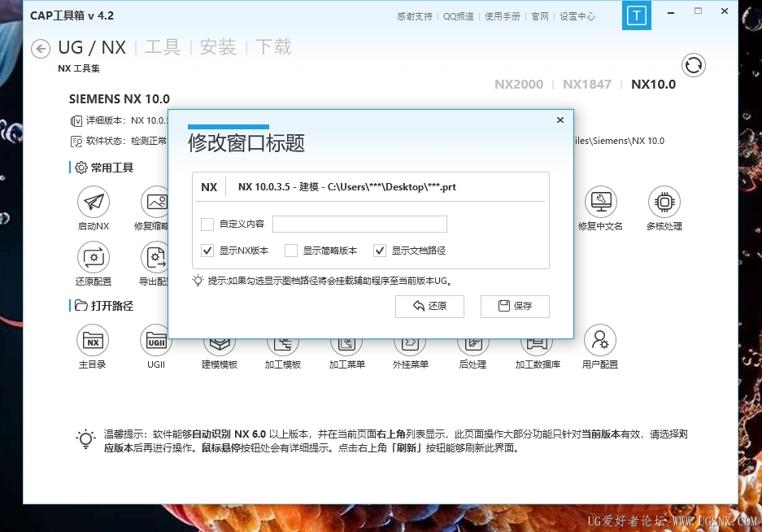The height and width of the screenshot is (532, 762).
Task: Click the 详细版本 info line
Action: coord(119,120)
